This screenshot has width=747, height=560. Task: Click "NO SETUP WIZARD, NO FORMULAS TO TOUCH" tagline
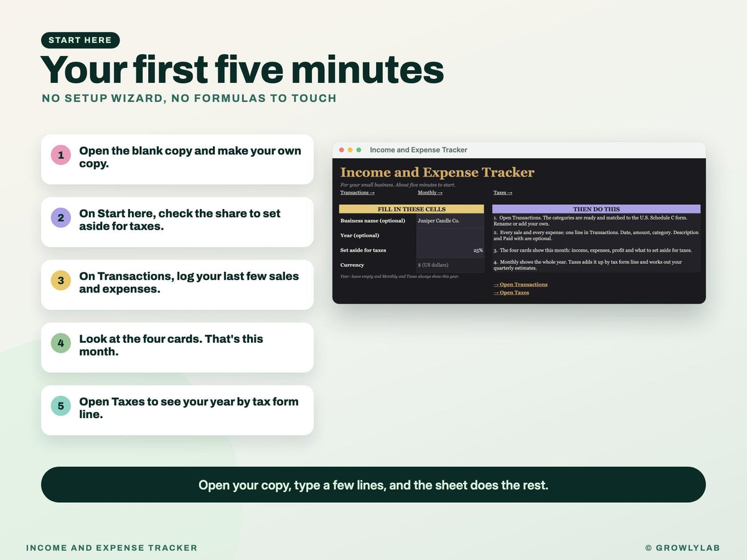coord(189,98)
